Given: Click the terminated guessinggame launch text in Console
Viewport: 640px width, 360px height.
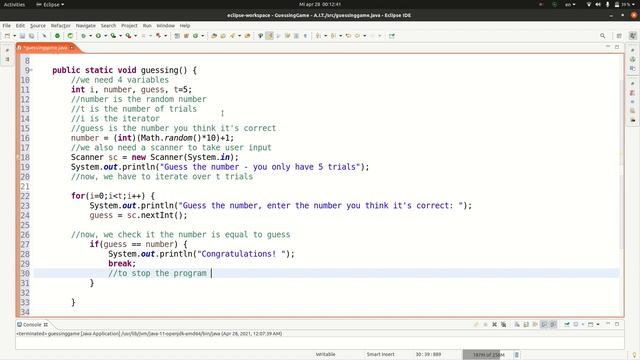Looking at the screenshot, I should coord(149,334).
